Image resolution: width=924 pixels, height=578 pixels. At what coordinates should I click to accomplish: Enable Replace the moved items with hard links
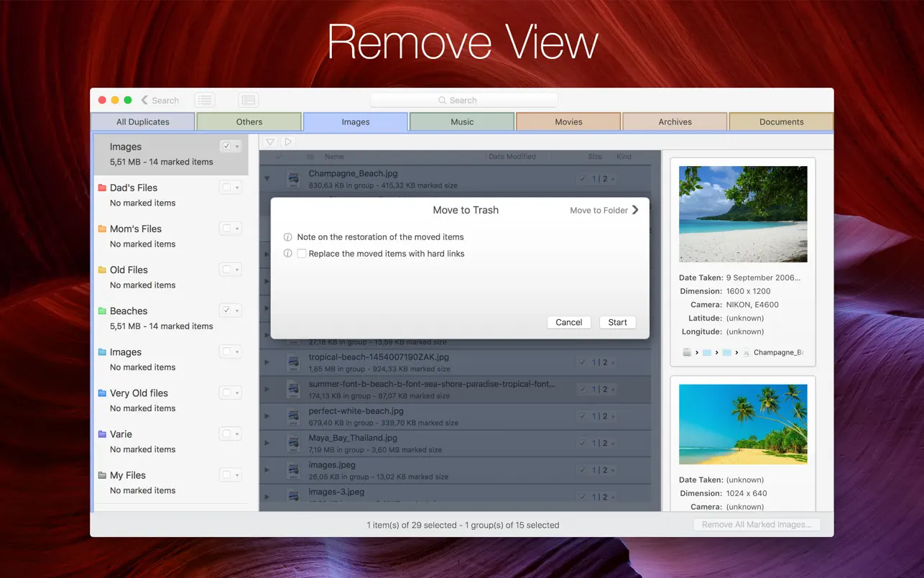coord(302,254)
